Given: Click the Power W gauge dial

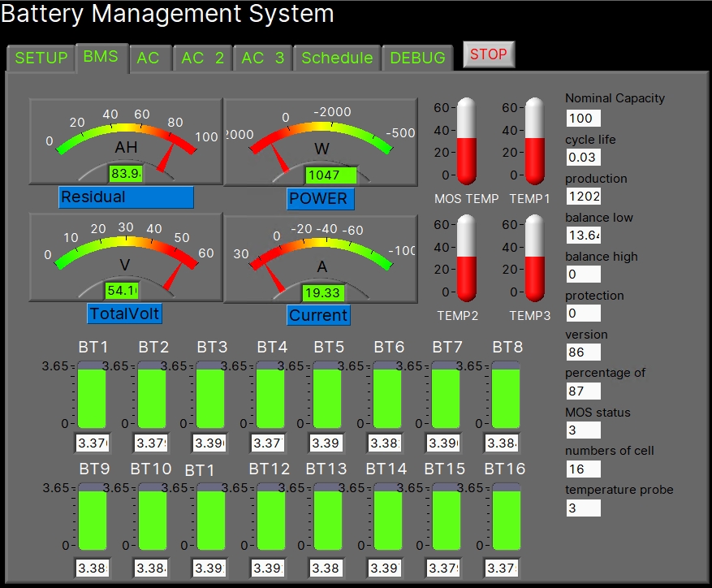Looking at the screenshot, I should tap(321, 141).
